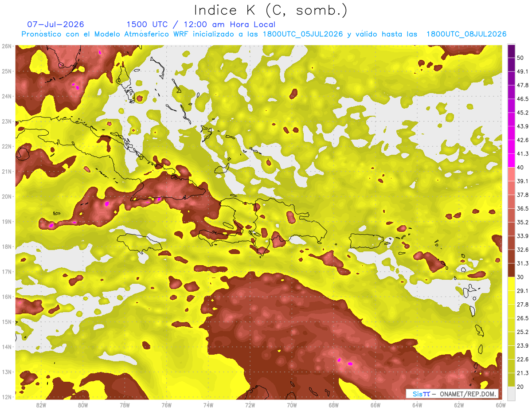Click the colorbar value "27.8"
The image size is (532, 411).
click(522, 304)
